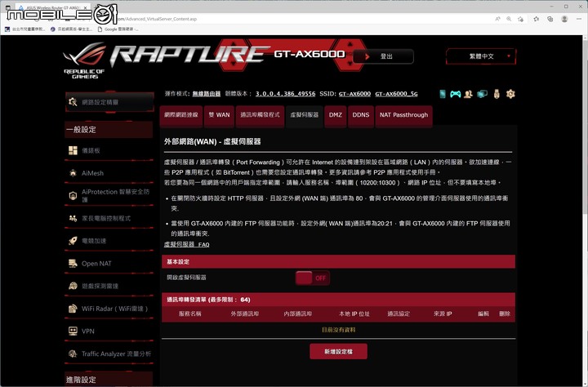
Task: Open the 虛擬伺服器 FAQ link
Action: click(186, 244)
